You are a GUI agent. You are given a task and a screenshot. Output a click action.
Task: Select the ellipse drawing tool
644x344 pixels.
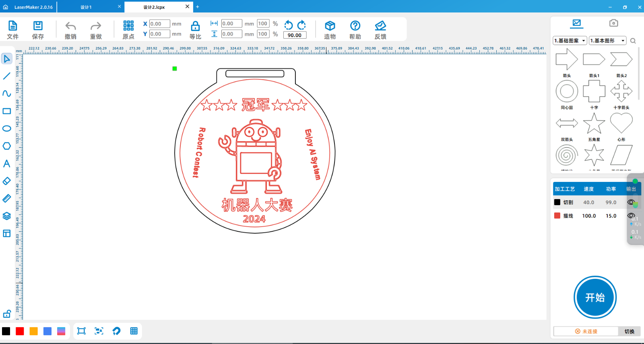[x=7, y=129]
